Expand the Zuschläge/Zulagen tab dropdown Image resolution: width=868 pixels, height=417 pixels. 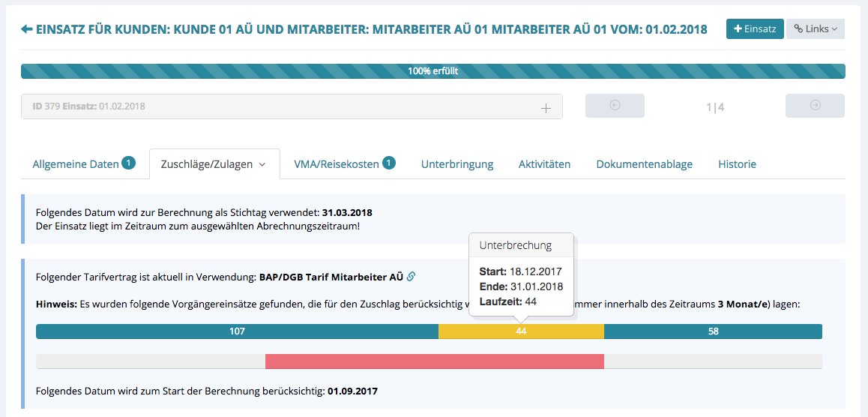pyautogui.click(x=262, y=164)
